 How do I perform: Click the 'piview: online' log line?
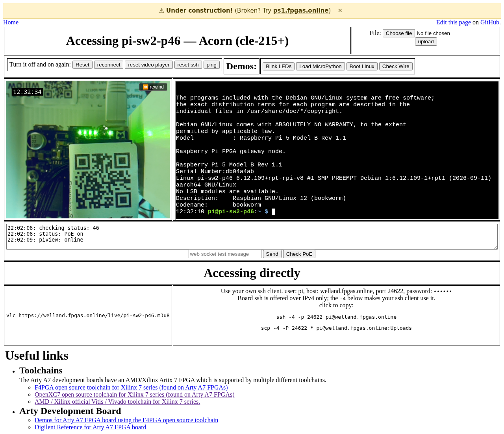click(45, 240)
